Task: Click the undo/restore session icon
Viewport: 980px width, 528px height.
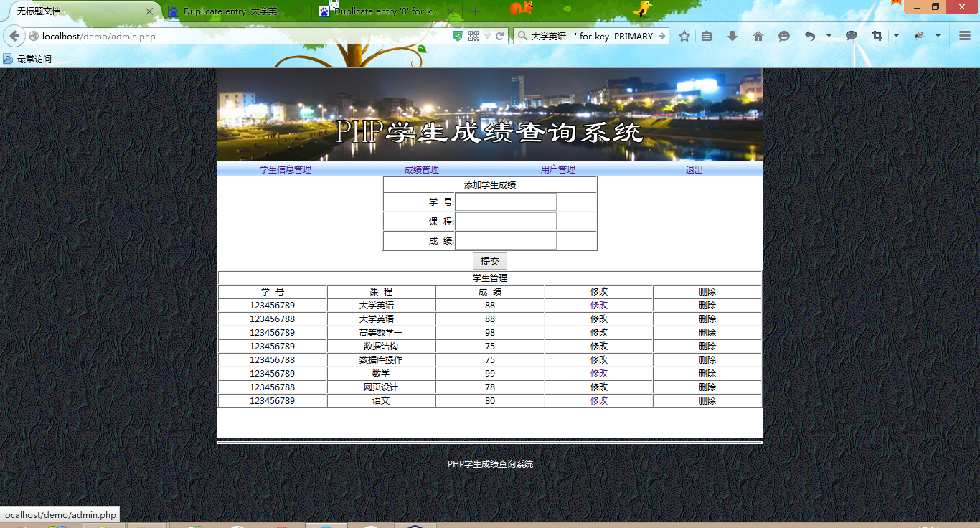Action: coord(811,36)
